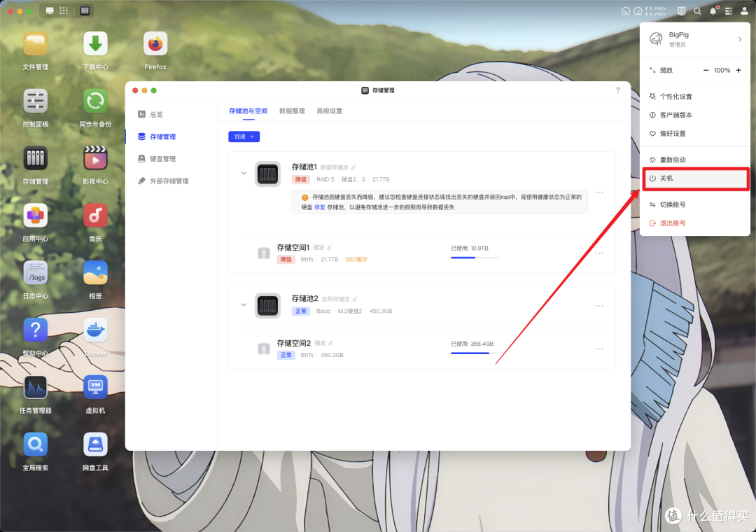Select the 存储池与空间 tab
This screenshot has width=756, height=532.
pyautogui.click(x=248, y=111)
